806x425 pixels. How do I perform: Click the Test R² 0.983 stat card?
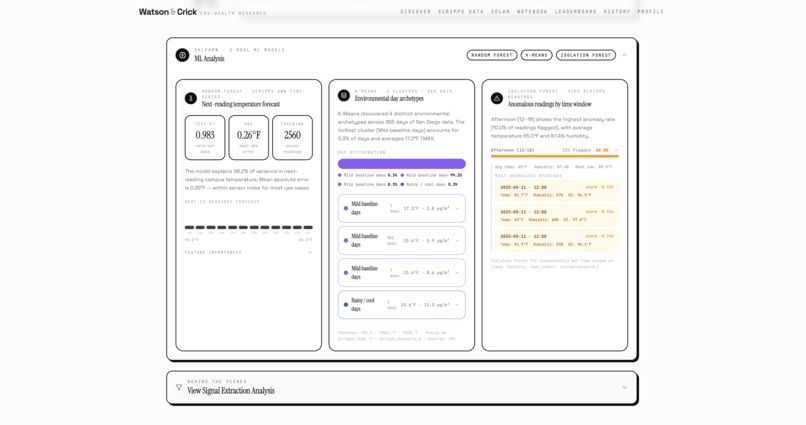(x=205, y=137)
